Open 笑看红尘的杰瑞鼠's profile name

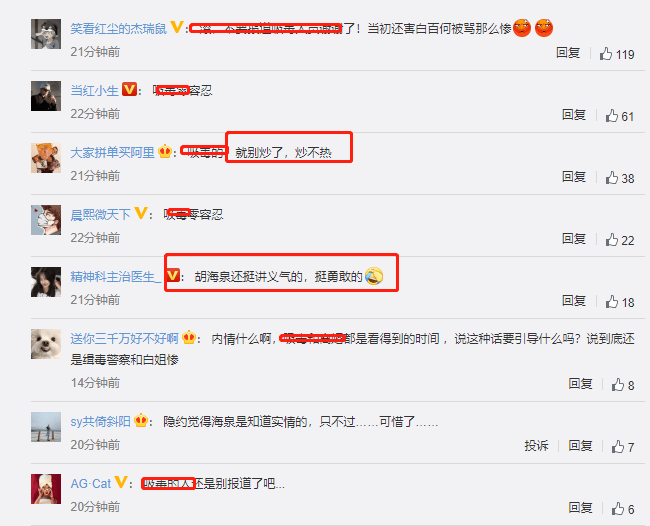119,29
